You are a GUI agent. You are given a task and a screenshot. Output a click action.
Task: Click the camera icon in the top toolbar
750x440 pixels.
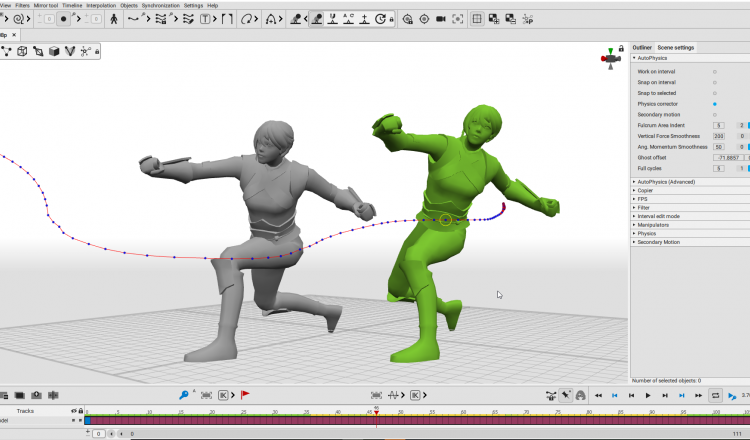point(440,18)
